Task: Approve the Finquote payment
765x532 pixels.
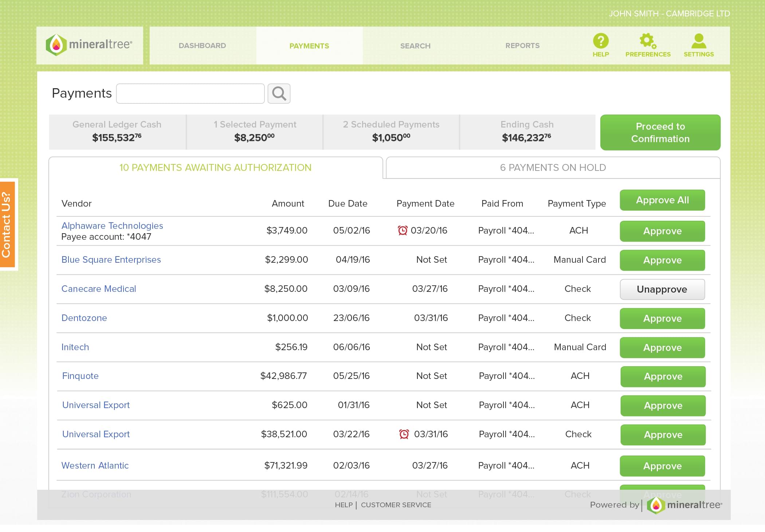Action: click(663, 376)
